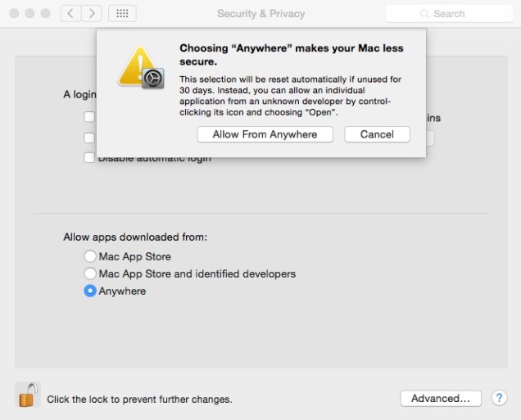Image resolution: width=521 pixels, height=420 pixels.
Task: Click the dialog heading about Anywhere being less secure
Action: [x=292, y=55]
